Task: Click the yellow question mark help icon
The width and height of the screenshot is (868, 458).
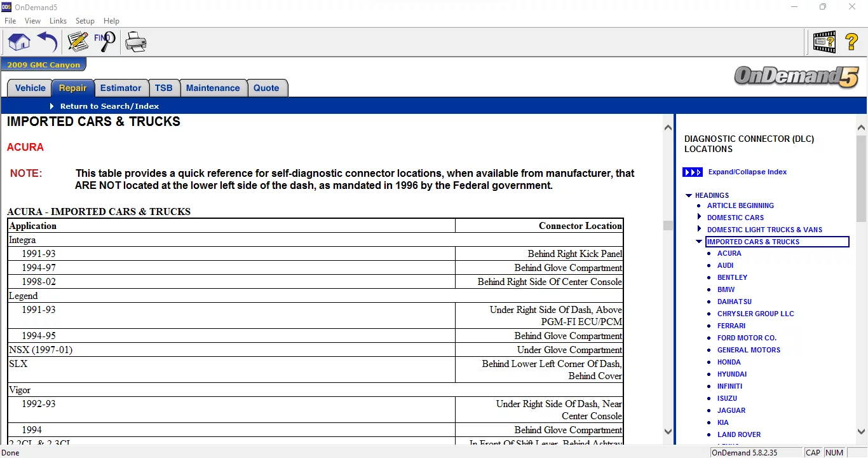Action: pyautogui.click(x=851, y=43)
